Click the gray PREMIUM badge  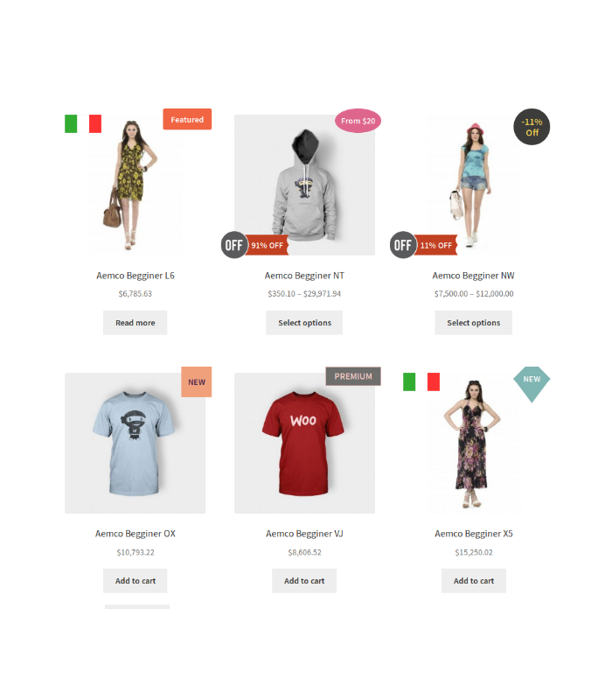click(x=353, y=376)
